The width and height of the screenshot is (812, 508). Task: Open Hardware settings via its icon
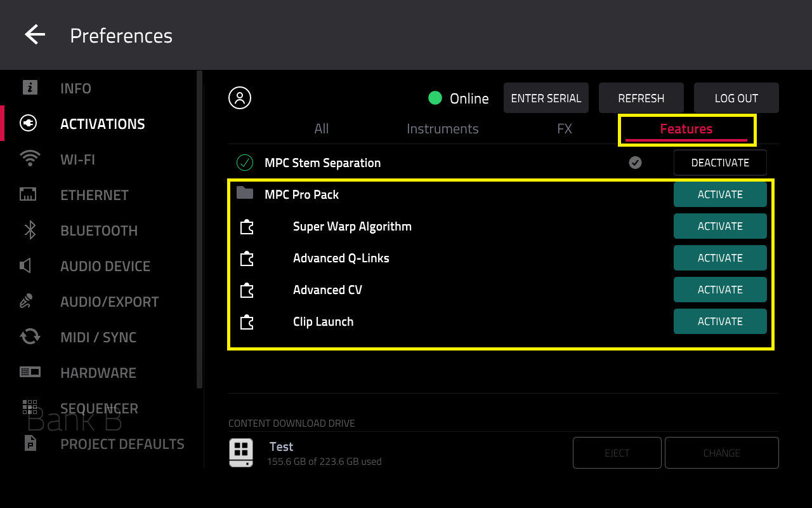[x=30, y=372]
